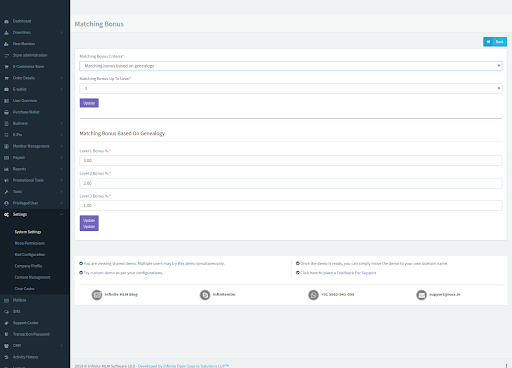The height and width of the screenshot is (368, 512).
Task: Click the Level 2 Bonus % field
Action: point(291,183)
